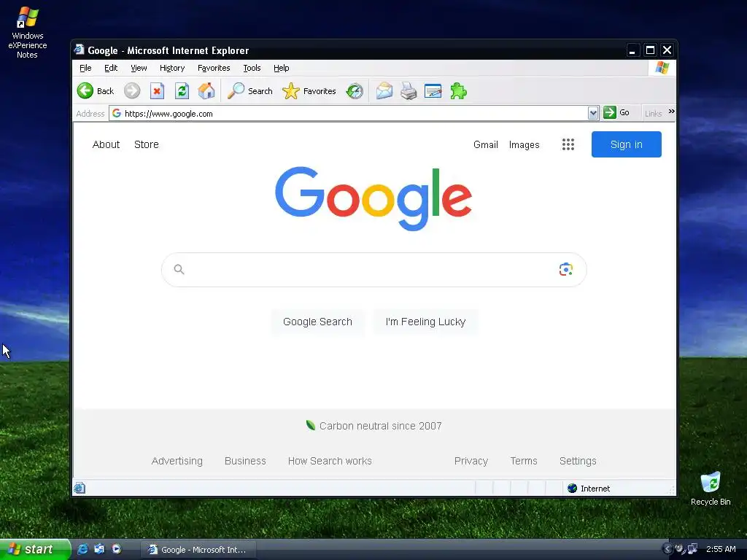
Task: Open the Start menu
Action: tap(35, 549)
